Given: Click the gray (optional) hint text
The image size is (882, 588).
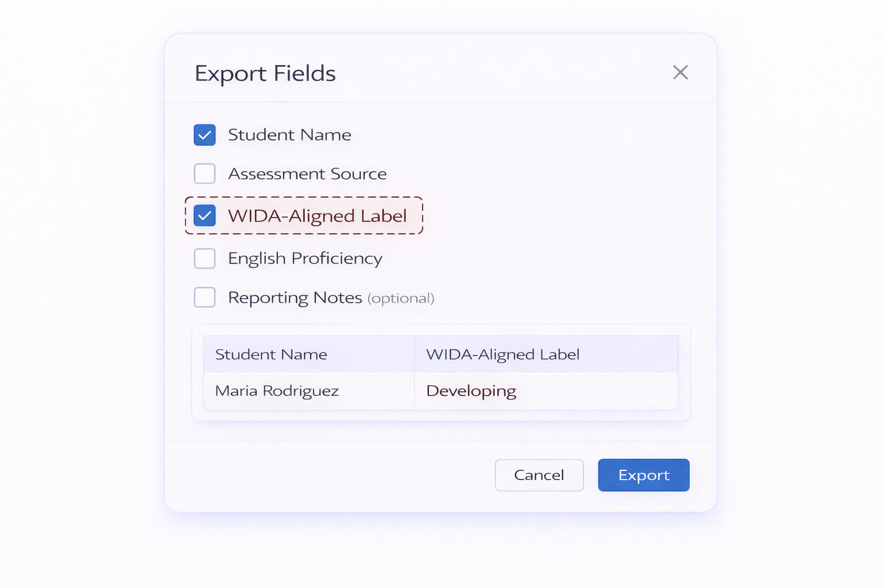Looking at the screenshot, I should coord(401,298).
